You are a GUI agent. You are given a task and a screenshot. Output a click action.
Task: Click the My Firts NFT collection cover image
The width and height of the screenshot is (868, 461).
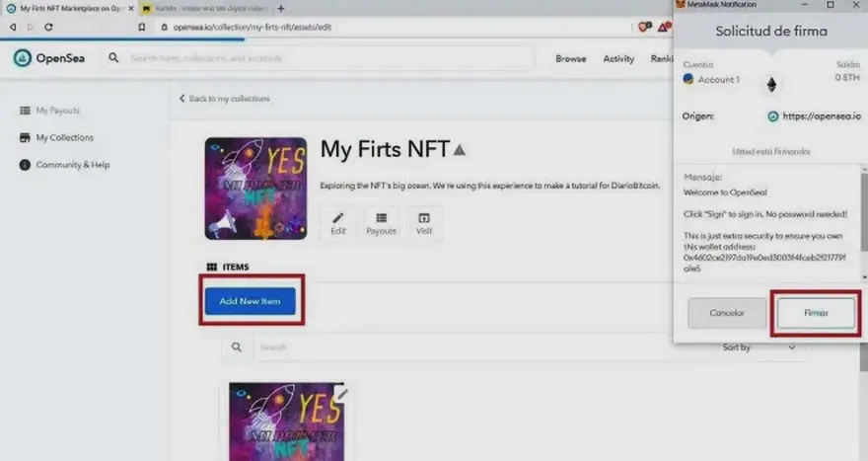255,189
